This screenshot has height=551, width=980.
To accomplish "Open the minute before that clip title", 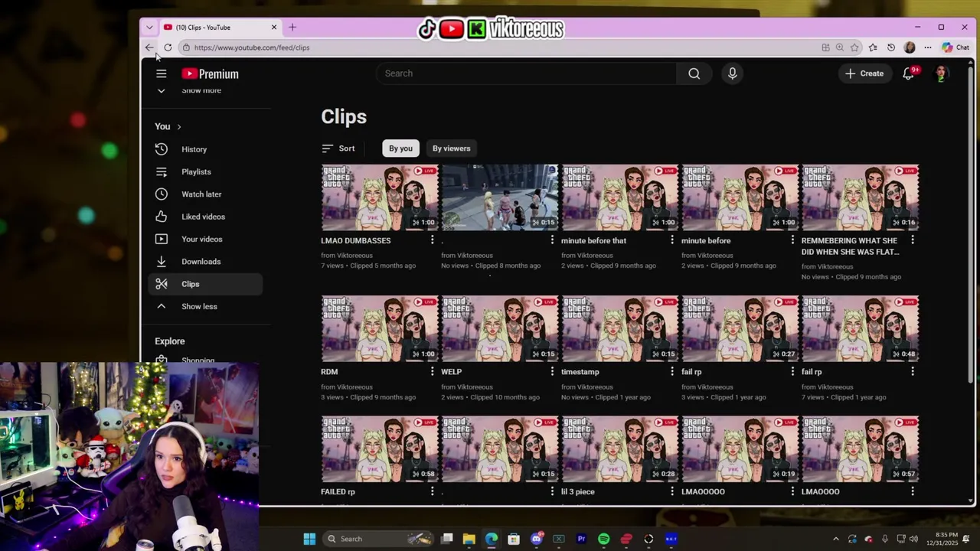I will [593, 240].
